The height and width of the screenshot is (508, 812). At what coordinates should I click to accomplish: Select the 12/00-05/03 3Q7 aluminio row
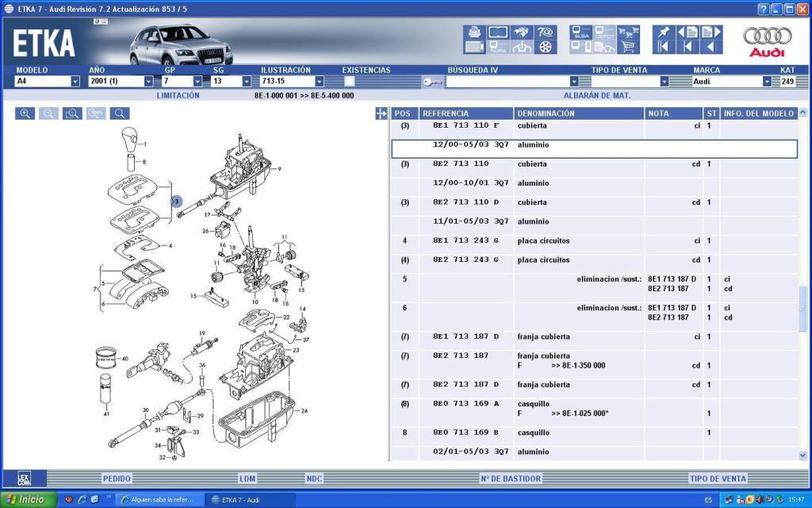click(594, 148)
